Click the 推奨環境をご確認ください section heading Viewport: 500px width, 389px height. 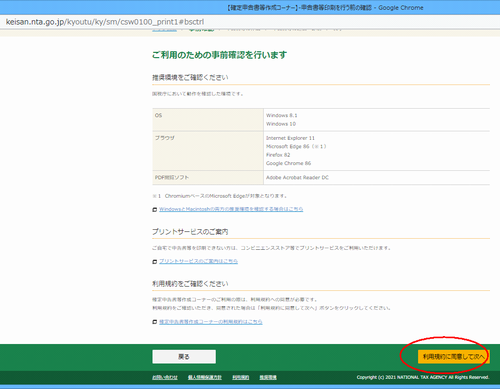190,78
